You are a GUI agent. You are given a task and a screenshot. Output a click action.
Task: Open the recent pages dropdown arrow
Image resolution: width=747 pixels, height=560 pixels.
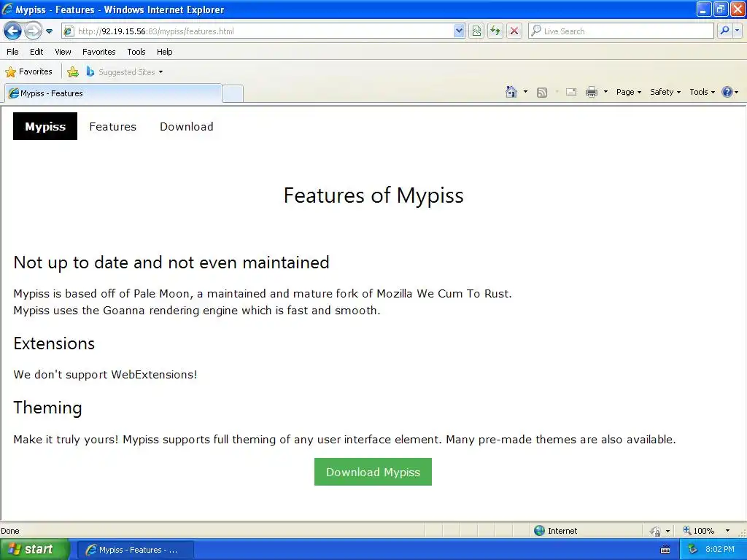[49, 31]
